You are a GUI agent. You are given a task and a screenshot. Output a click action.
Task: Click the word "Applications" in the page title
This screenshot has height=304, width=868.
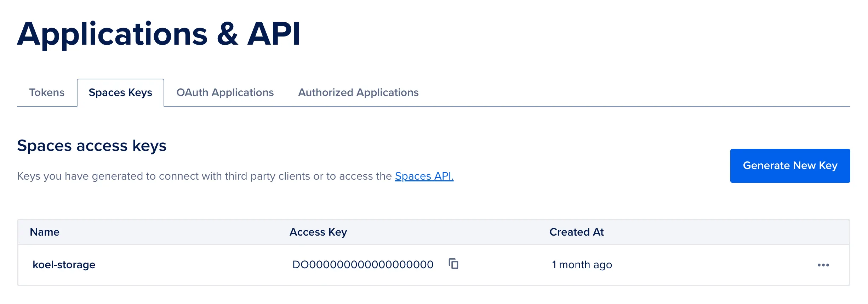point(113,34)
